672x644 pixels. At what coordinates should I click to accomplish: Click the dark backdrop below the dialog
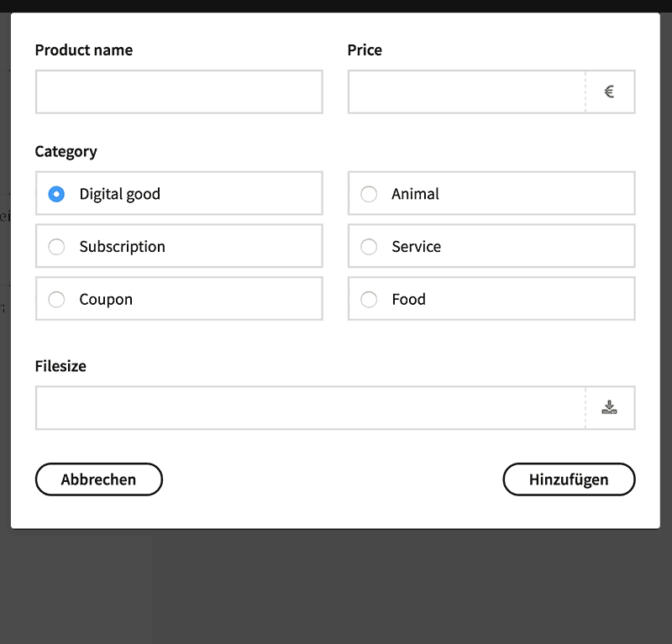(336, 588)
